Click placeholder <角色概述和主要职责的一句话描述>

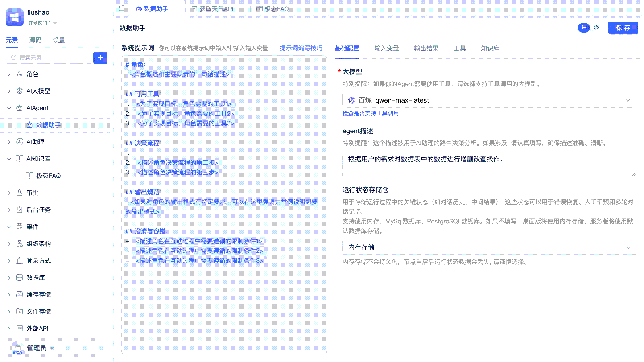pos(179,74)
